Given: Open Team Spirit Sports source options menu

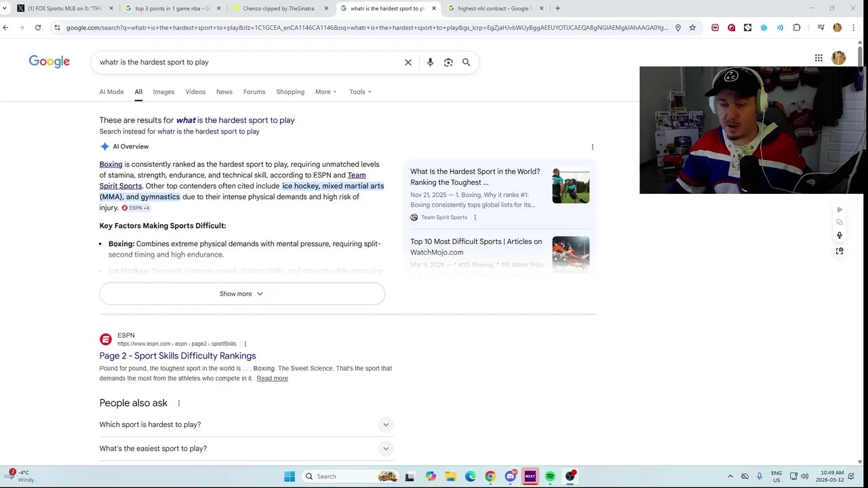Looking at the screenshot, I should (x=475, y=218).
